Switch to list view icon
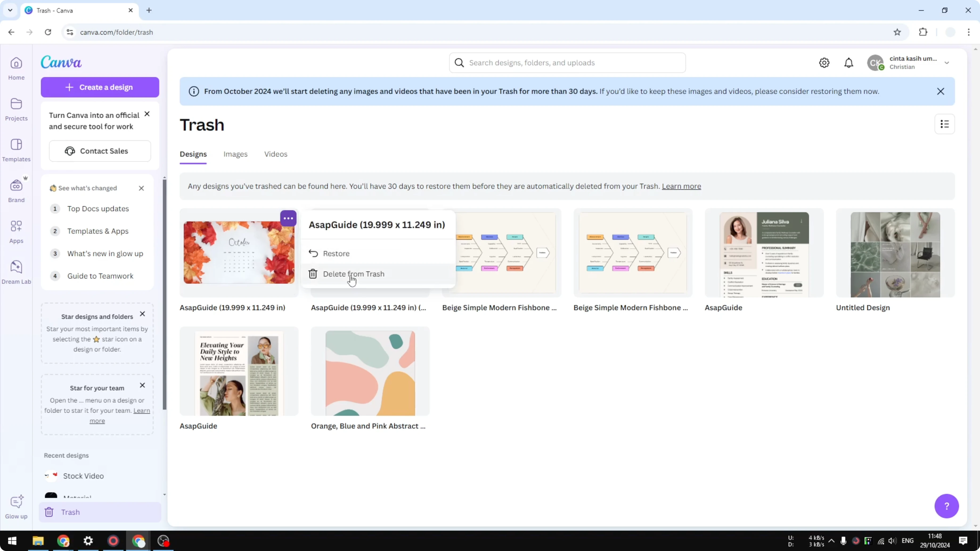 point(945,124)
